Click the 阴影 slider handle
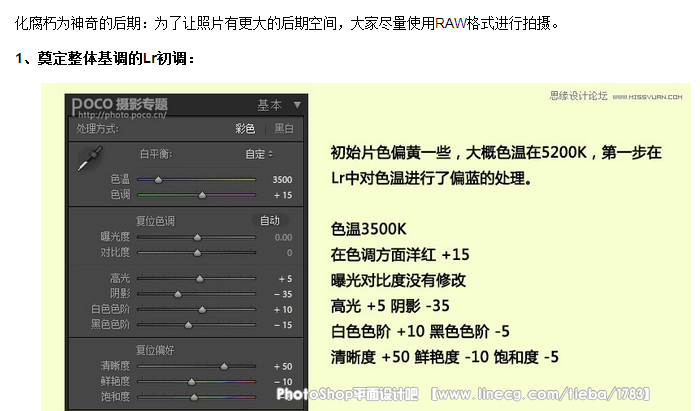This screenshot has height=411, width=700. point(178,295)
